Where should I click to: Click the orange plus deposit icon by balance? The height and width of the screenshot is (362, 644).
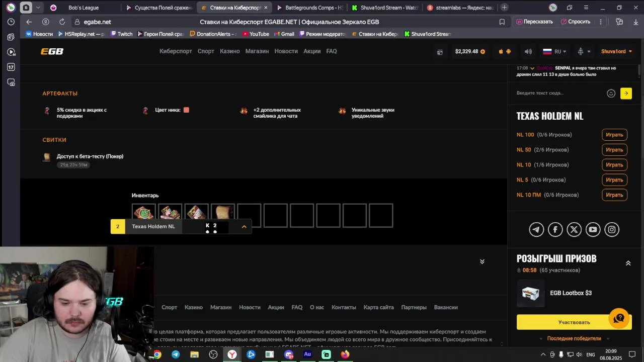483,51
